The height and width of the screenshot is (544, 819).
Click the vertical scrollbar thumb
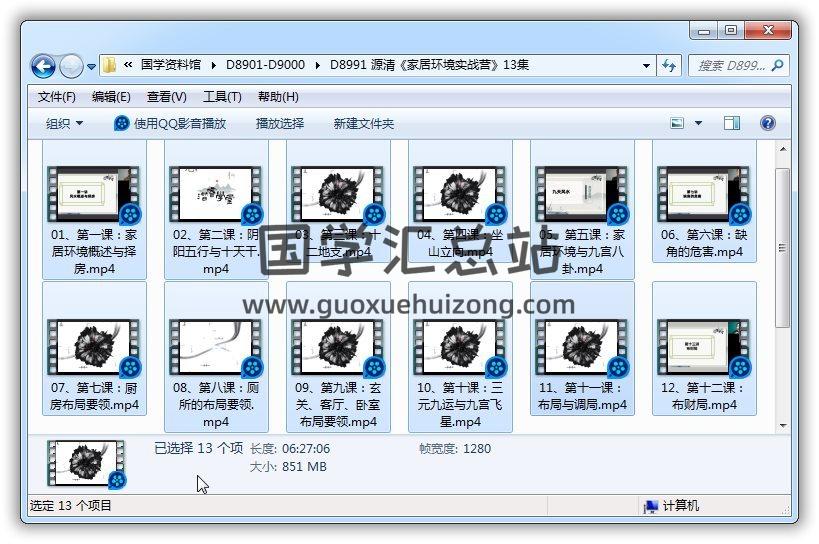pyautogui.click(x=782, y=247)
